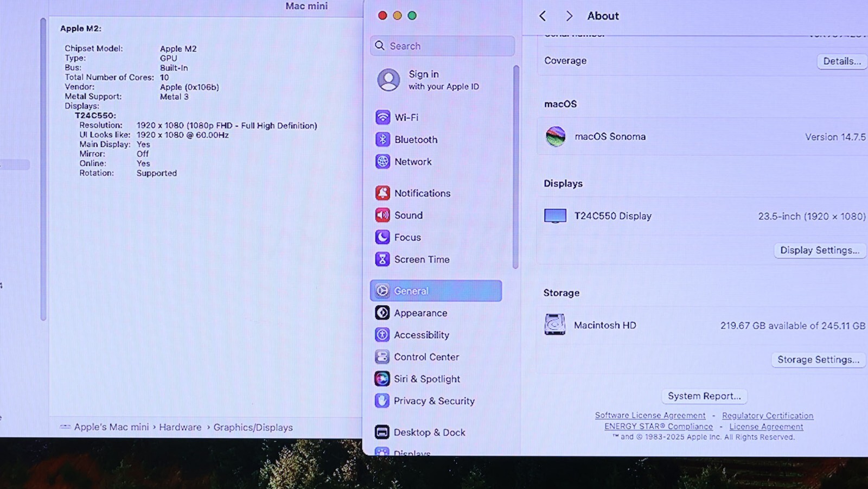Click the Macintosh HD drive icon

(554, 325)
